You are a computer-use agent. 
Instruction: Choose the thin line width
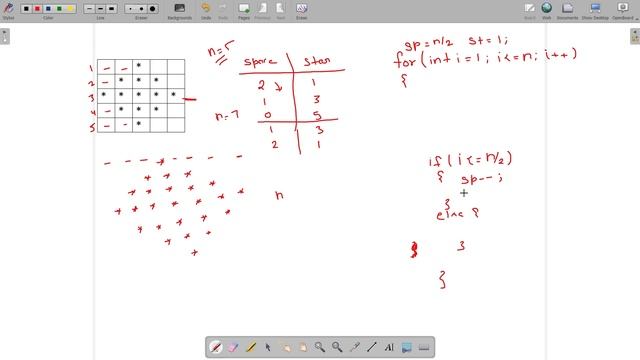pyautogui.click(x=90, y=9)
